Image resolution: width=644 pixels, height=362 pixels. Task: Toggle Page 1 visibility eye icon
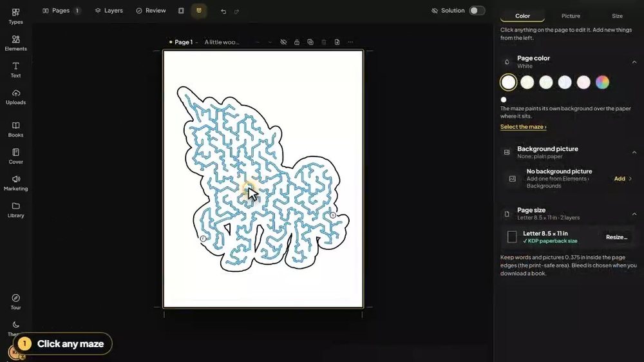(283, 42)
